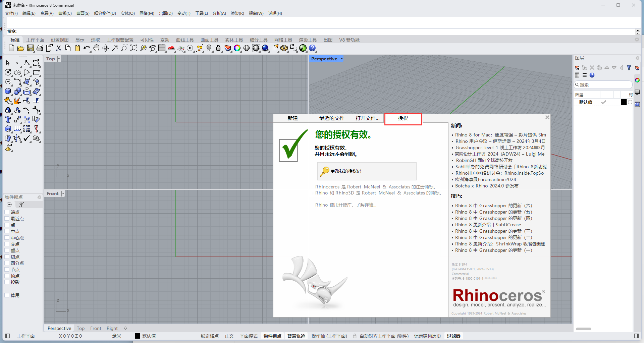Enable the 端点 object snap checkbox
Image resolution: width=644 pixels, height=343 pixels.
click(x=7, y=212)
